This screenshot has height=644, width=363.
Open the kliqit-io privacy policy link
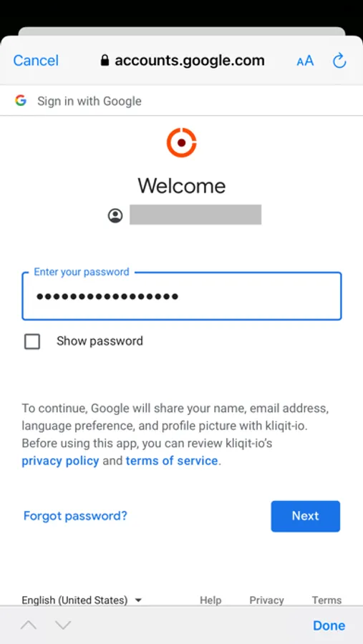(60, 461)
